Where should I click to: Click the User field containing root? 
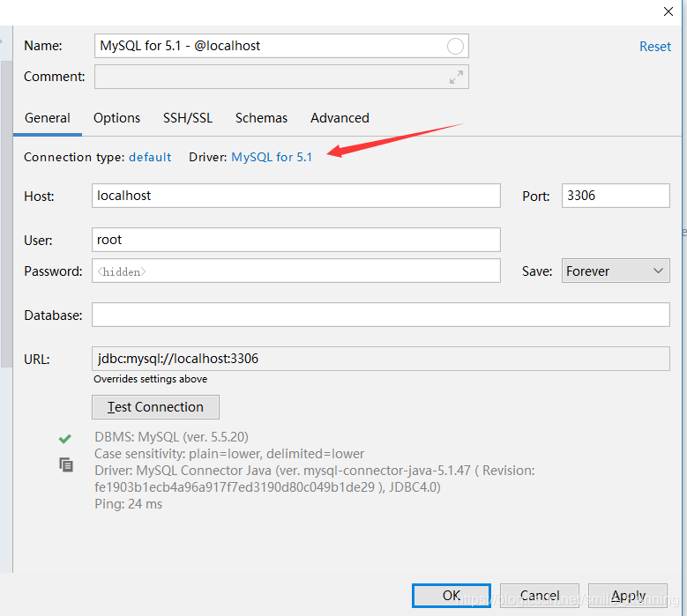[296, 240]
